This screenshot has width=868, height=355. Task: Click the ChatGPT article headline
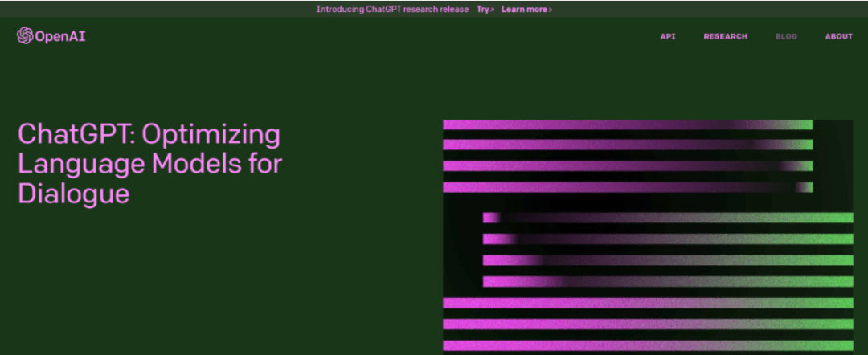tap(150, 164)
